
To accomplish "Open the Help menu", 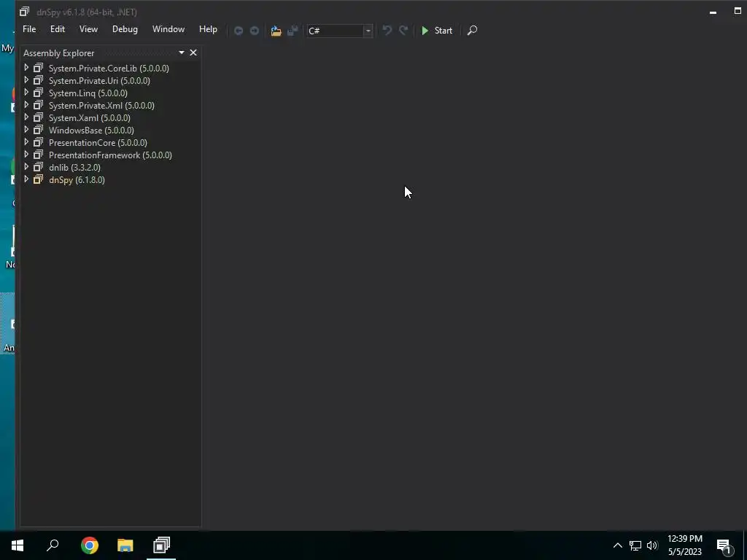I will [x=208, y=29].
